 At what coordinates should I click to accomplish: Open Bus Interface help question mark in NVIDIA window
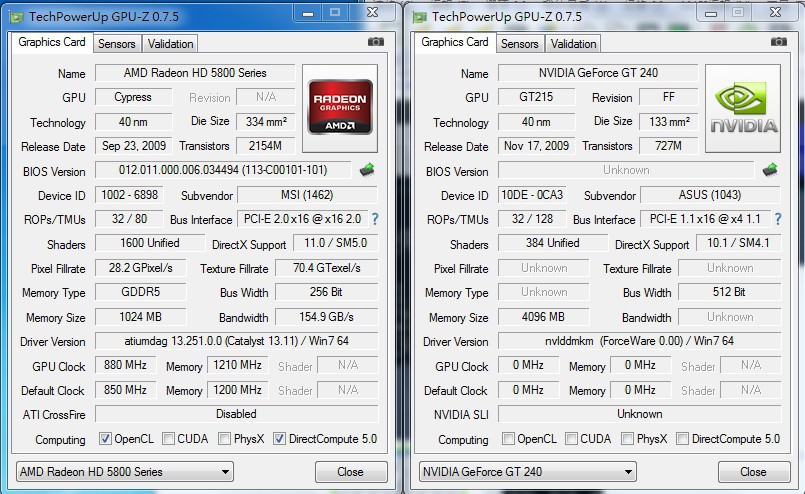(778, 219)
